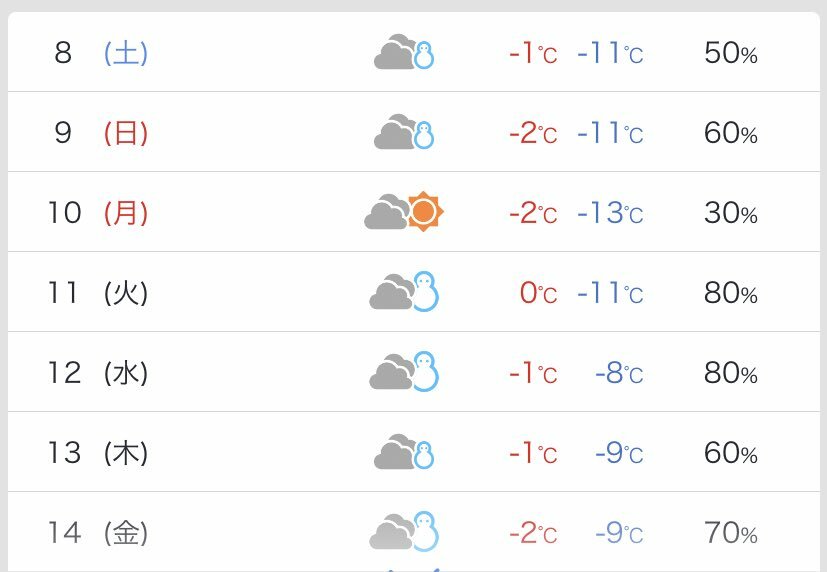Click the snowman weather icon for day 12
The height and width of the screenshot is (572, 827).
pos(404,372)
